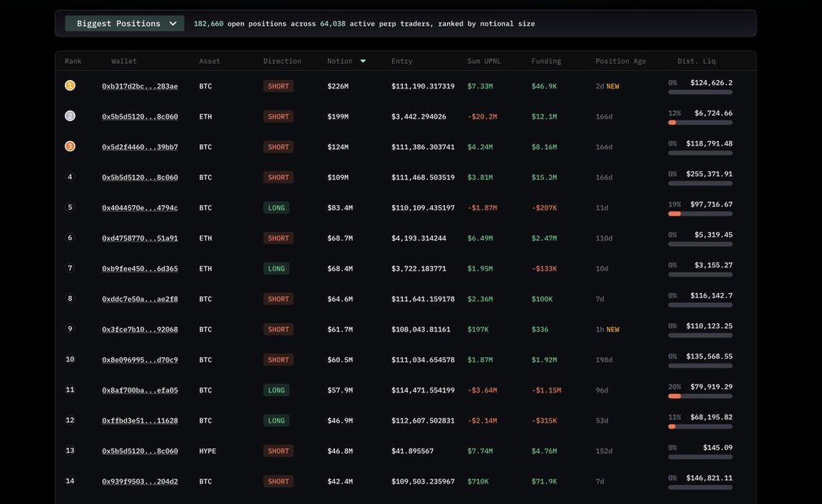Click the silver rank 2 medal icon
The height and width of the screenshot is (504, 822).
(70, 116)
